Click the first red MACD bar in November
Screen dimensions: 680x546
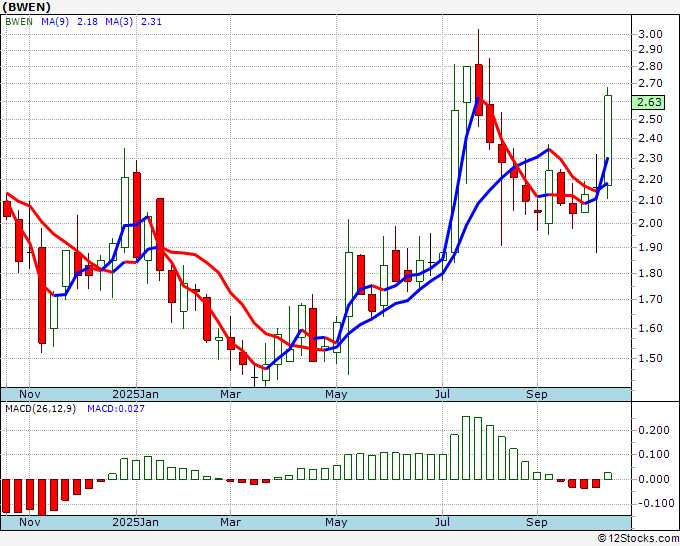6,495
